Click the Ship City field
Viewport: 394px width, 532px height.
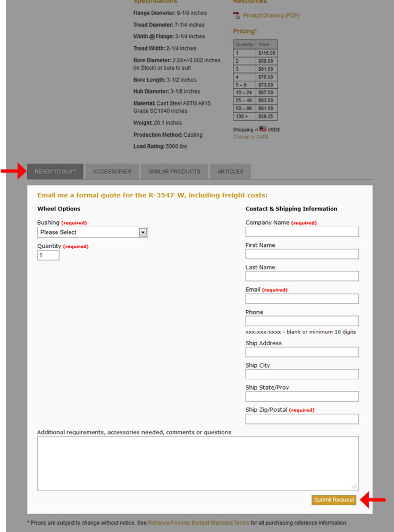[302, 374]
